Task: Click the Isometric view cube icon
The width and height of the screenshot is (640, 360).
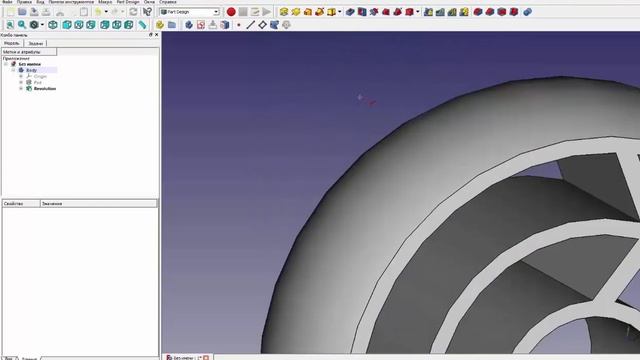Action: coord(53,25)
